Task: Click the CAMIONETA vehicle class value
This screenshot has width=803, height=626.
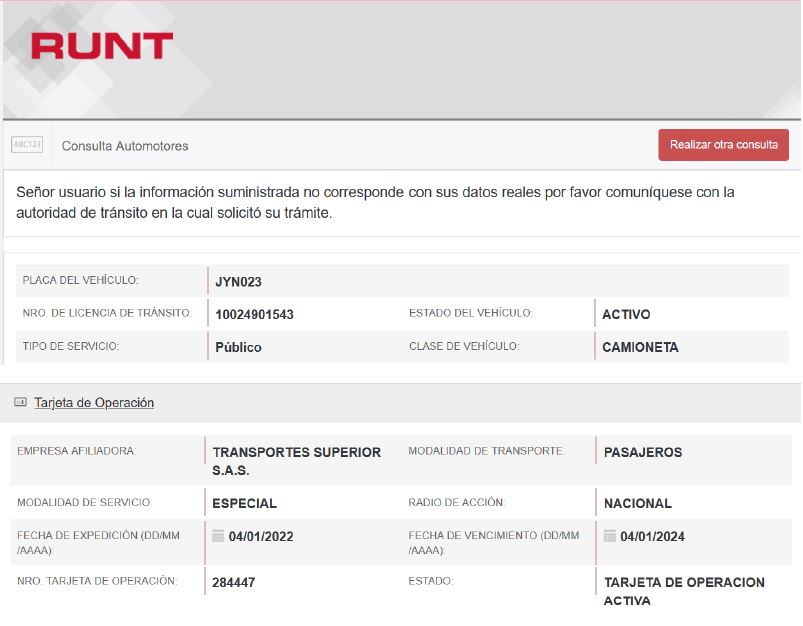Action: 640,347
